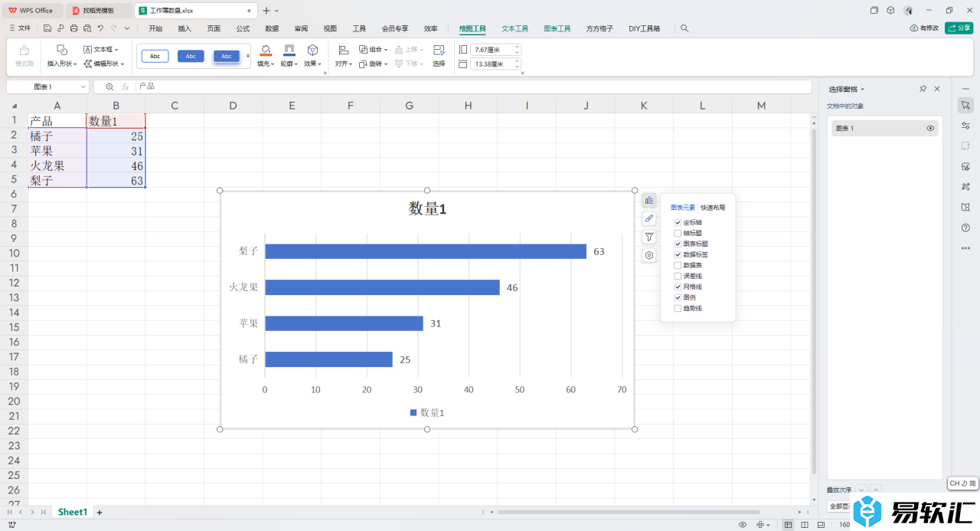Click the Undo arrow icon
This screenshot has height=531, width=980.
[100, 28]
